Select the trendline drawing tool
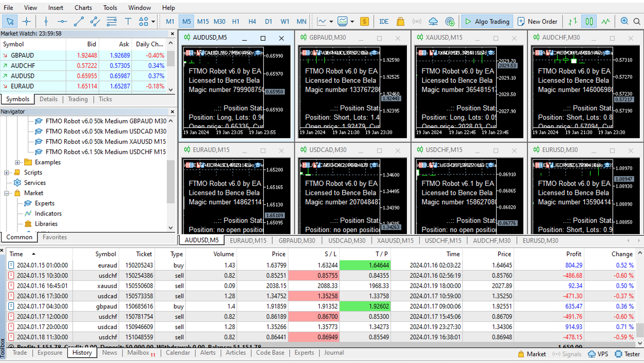Viewport: 644px width, 363px height. (x=79, y=22)
